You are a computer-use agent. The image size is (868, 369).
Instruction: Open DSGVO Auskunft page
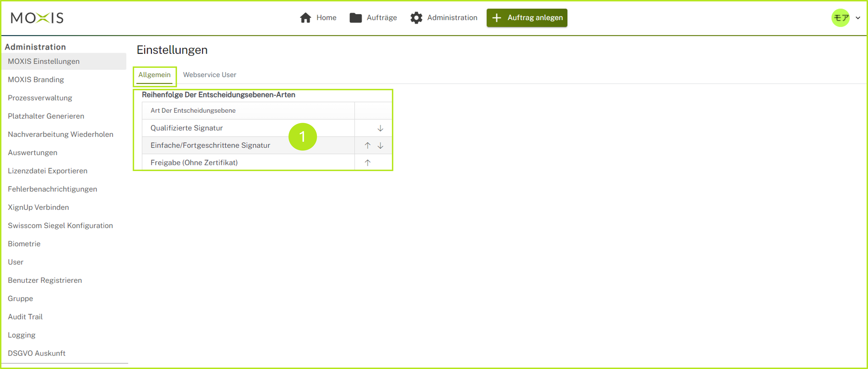[36, 353]
